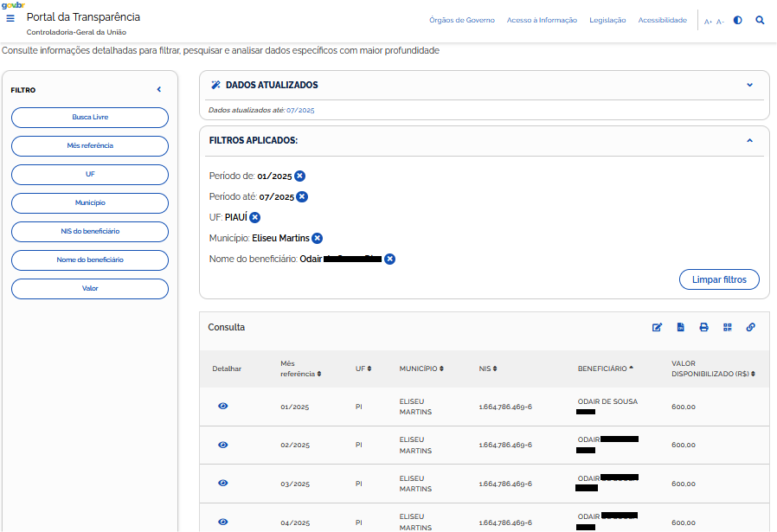Image resolution: width=777 pixels, height=532 pixels.
Task: Click the edit columns icon in Consulta
Action: point(657,328)
